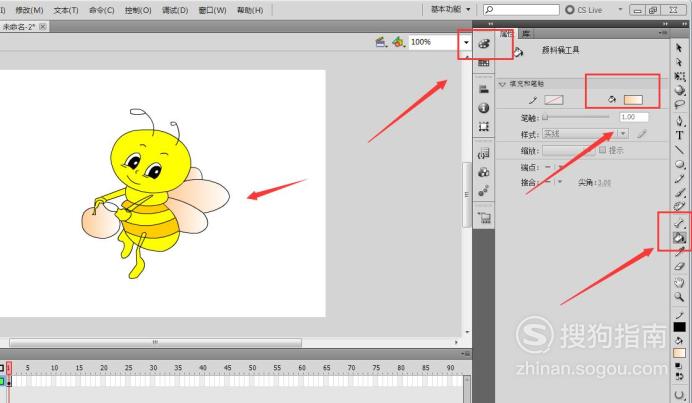Click the edit stroke style pencil button
Viewport: 692px width, 403px height.
click(x=642, y=134)
